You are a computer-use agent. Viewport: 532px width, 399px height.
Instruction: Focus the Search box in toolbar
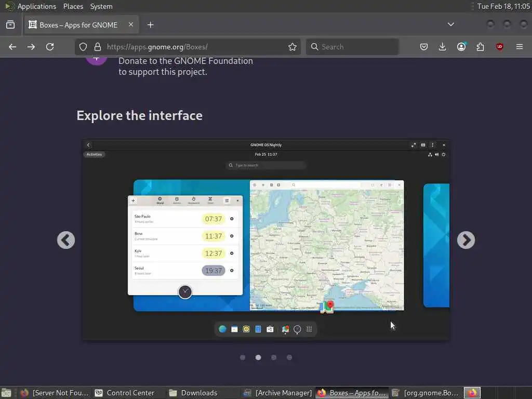click(352, 47)
